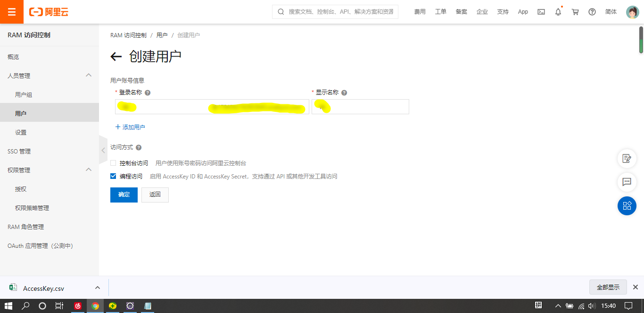Click the search magnifier icon
The width and height of the screenshot is (644, 313).
[281, 12]
